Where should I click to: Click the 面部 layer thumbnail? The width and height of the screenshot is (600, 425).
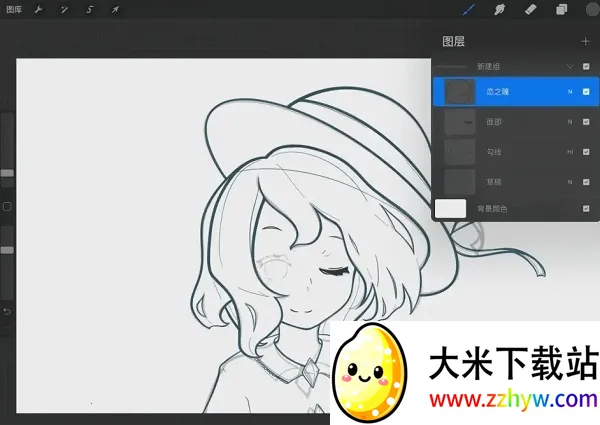point(460,122)
